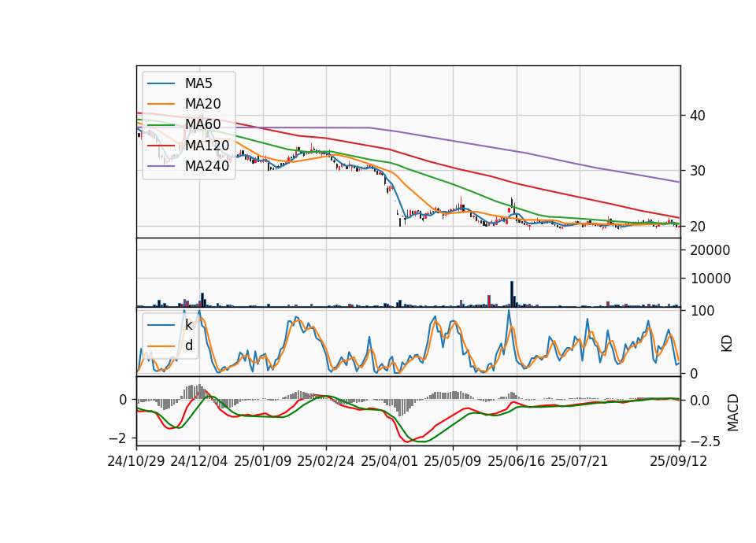756x543 pixels.
Task: Click the 24/10/29 date axis label
Action: click(x=136, y=461)
